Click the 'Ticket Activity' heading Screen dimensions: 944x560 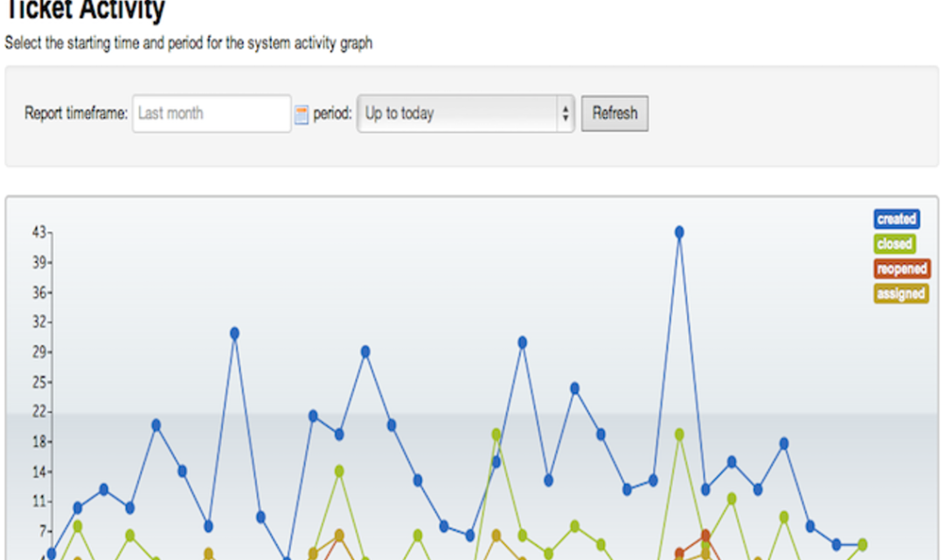[x=84, y=10]
